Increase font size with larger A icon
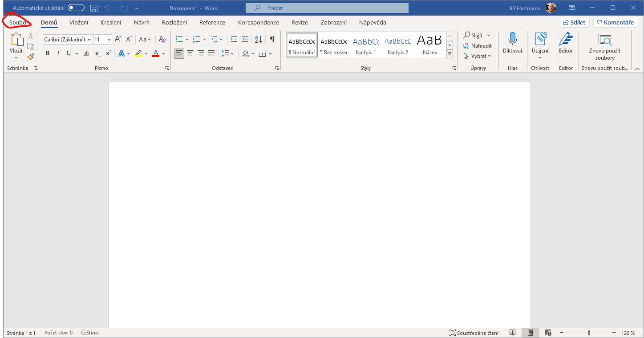644x338 pixels. (x=118, y=39)
